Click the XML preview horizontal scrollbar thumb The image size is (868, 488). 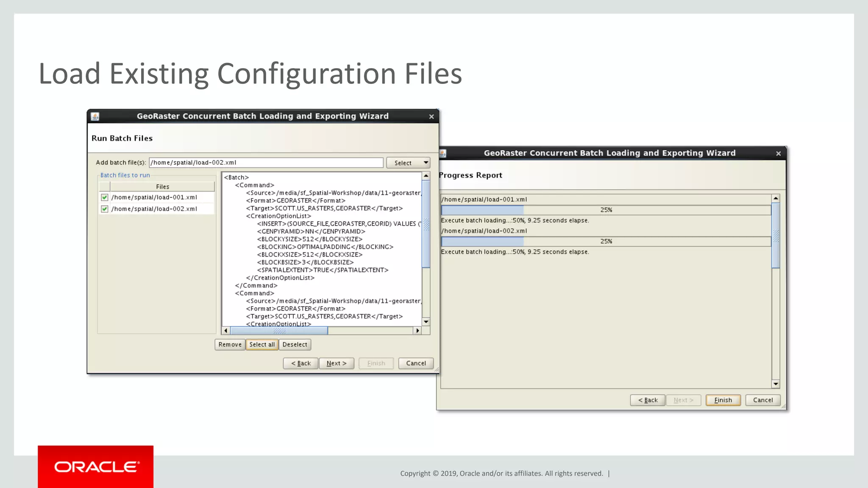[279, 330]
